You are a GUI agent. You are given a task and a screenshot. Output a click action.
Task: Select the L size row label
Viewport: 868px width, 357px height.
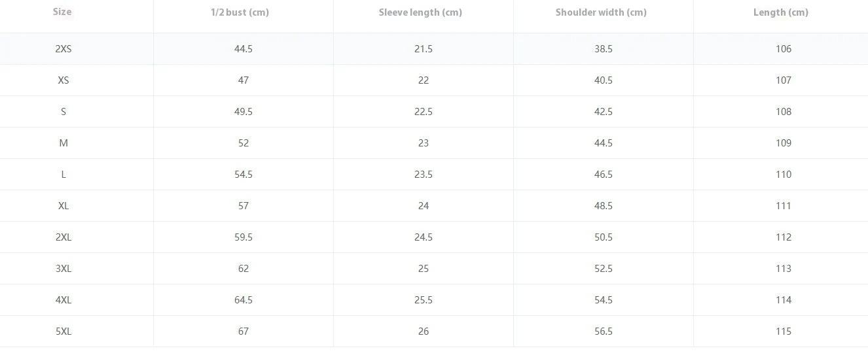[x=63, y=175]
